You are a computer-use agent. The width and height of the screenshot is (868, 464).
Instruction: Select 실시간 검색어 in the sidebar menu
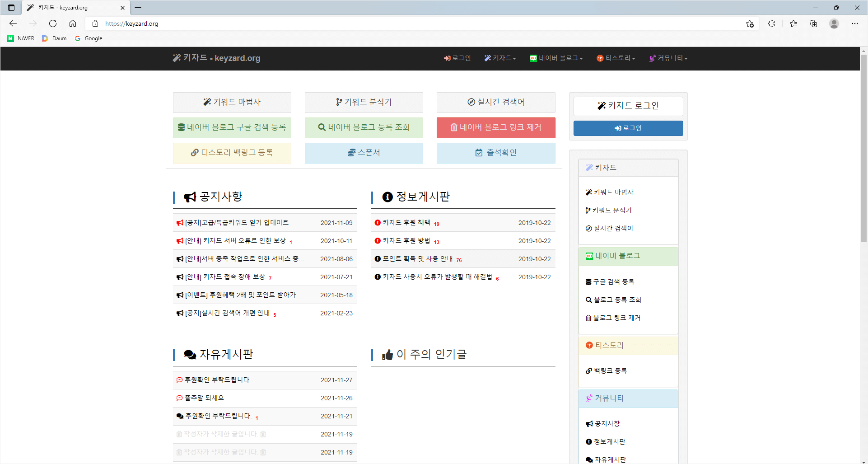coord(609,229)
